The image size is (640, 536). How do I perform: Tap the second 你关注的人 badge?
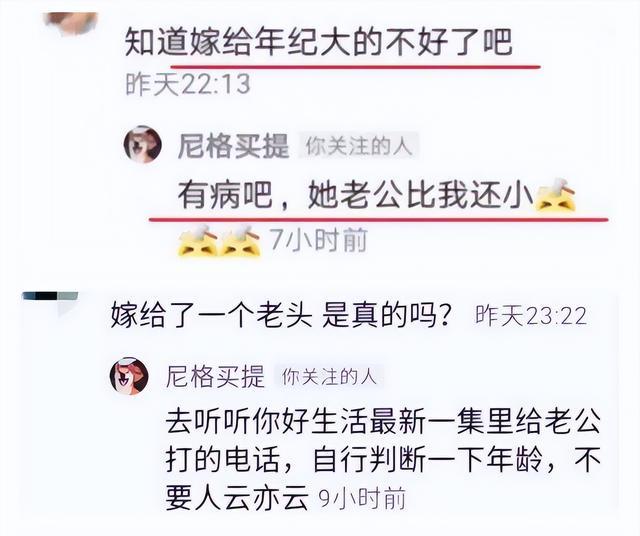[329, 376]
